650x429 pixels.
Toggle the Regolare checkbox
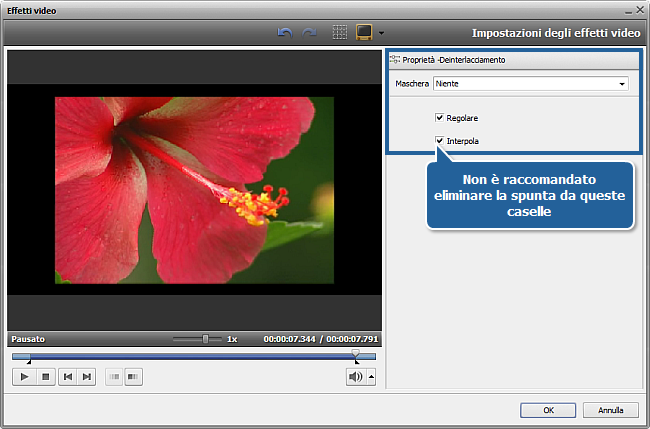pos(439,117)
